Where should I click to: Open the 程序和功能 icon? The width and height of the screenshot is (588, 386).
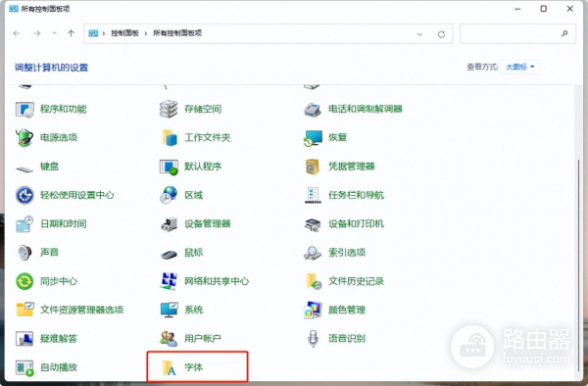coord(24,110)
